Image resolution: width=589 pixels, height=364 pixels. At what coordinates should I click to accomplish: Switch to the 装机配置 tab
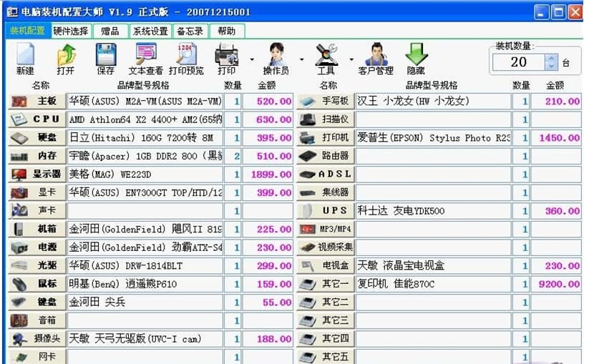pyautogui.click(x=27, y=31)
